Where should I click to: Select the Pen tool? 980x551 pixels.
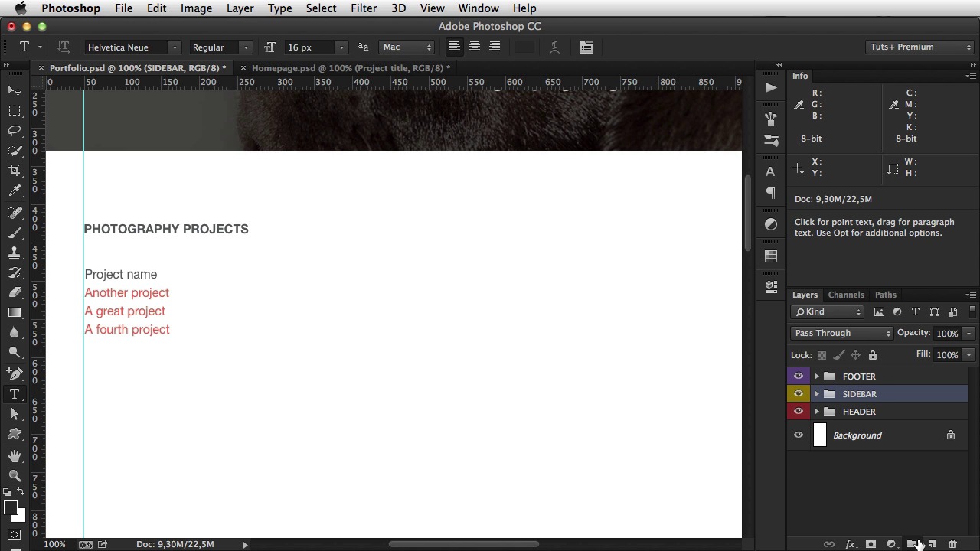[x=15, y=374]
